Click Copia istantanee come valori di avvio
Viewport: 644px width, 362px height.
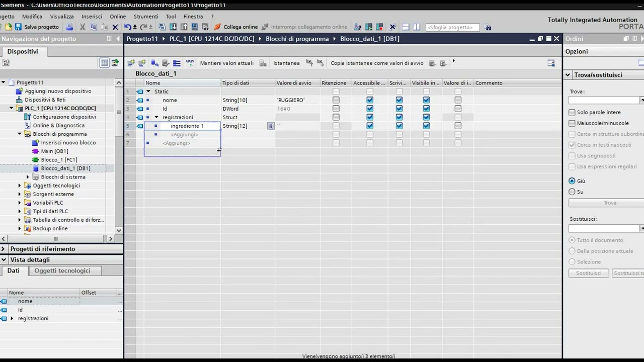point(377,63)
